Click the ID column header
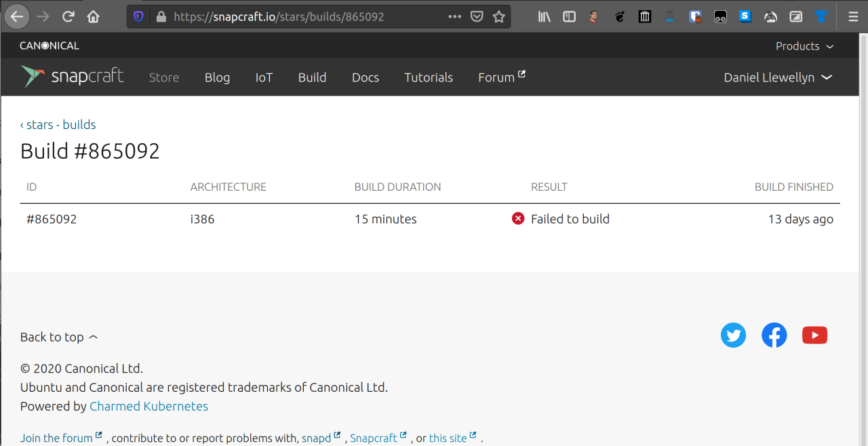Viewport: 868px width, 446px height. (x=31, y=187)
